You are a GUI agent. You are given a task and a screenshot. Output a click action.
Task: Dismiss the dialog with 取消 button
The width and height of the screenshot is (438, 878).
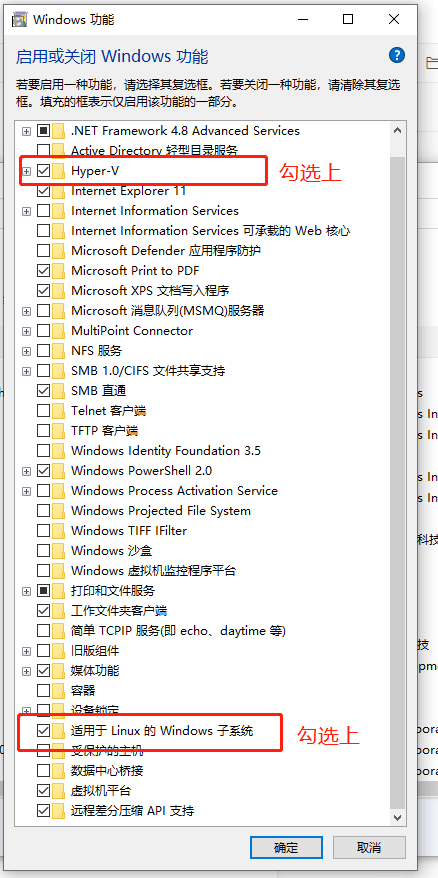point(369,847)
